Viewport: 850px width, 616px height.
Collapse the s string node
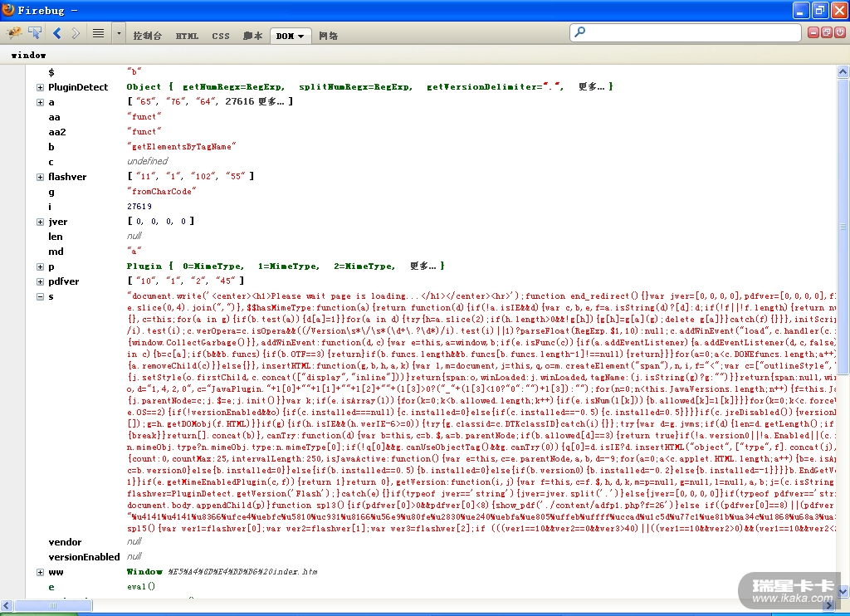tap(40, 296)
